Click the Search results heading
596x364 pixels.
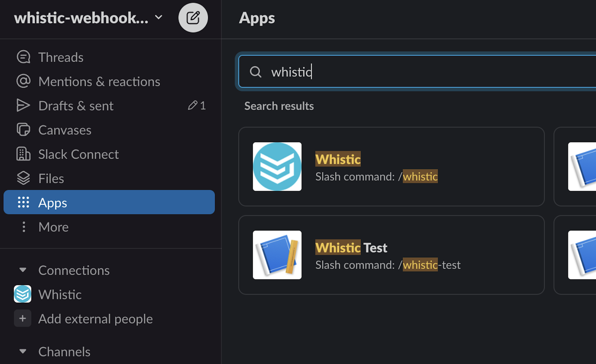click(x=279, y=106)
